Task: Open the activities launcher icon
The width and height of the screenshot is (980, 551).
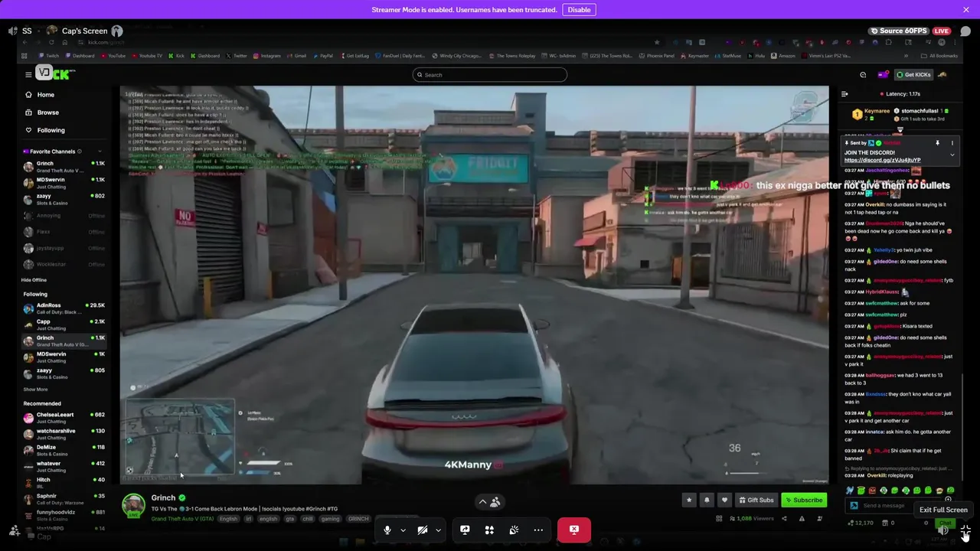Action: pyautogui.click(x=489, y=530)
